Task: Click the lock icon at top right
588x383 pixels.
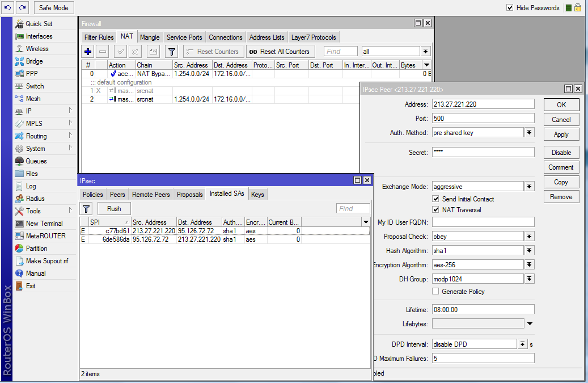Action: tap(578, 7)
